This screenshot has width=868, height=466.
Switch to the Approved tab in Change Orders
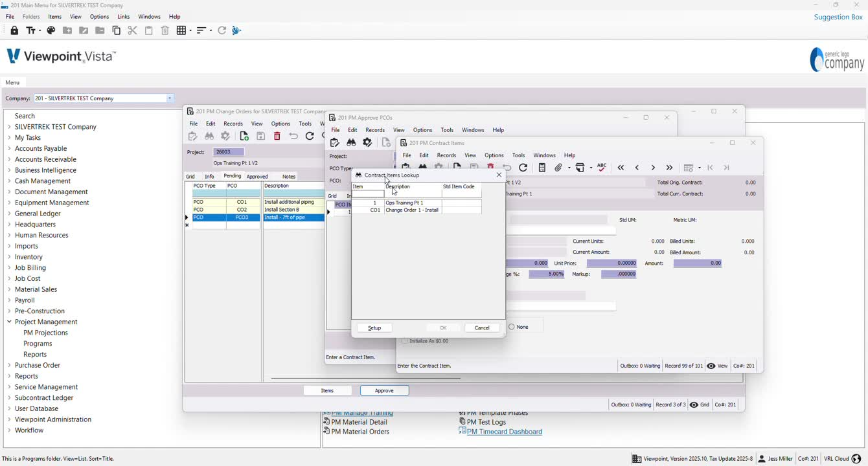(x=257, y=176)
